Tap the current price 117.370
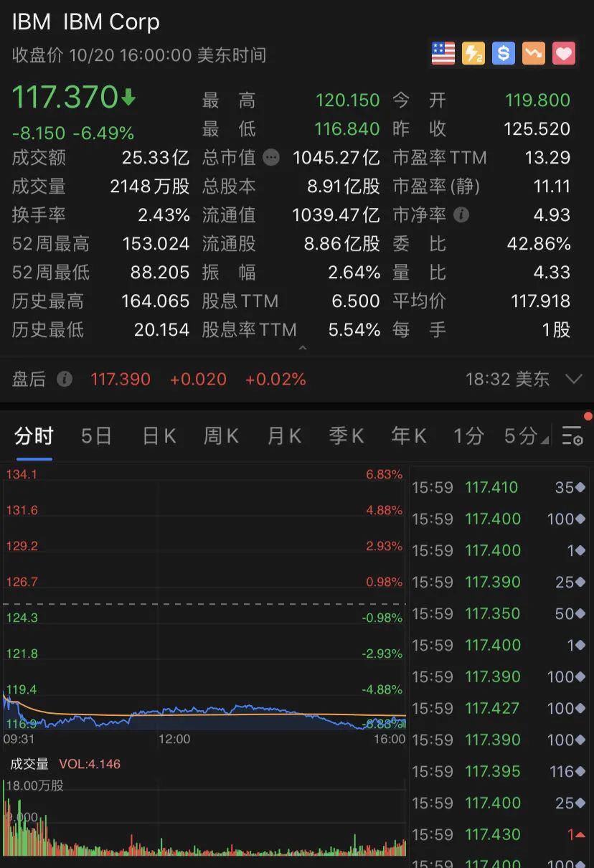This screenshot has width=594, height=868. pos(65,97)
